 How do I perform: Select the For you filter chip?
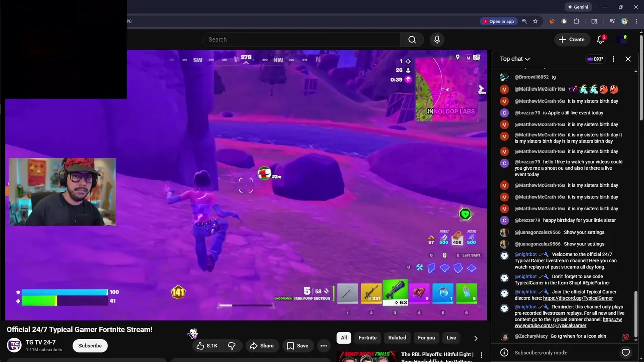click(x=426, y=338)
